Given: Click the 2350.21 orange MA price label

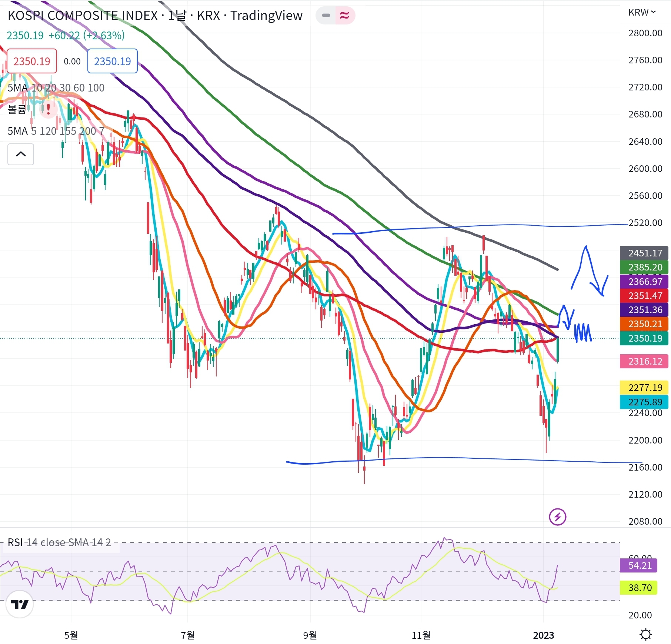Looking at the screenshot, I should point(644,324).
